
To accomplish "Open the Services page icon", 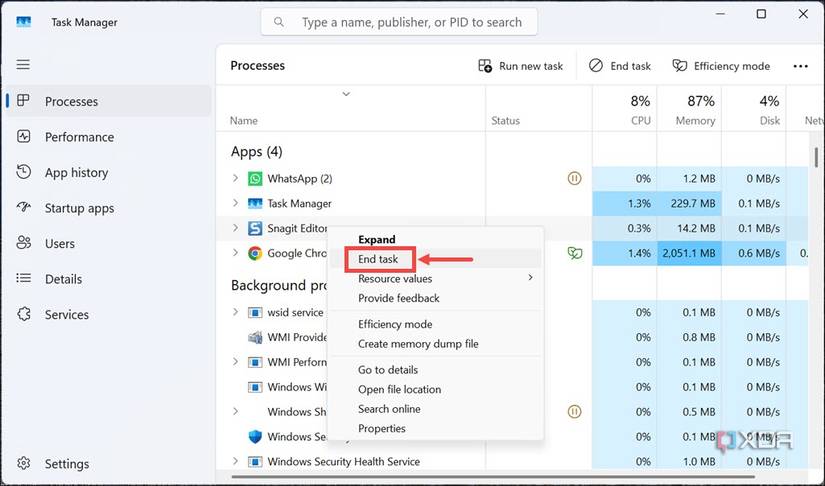I will [x=23, y=314].
